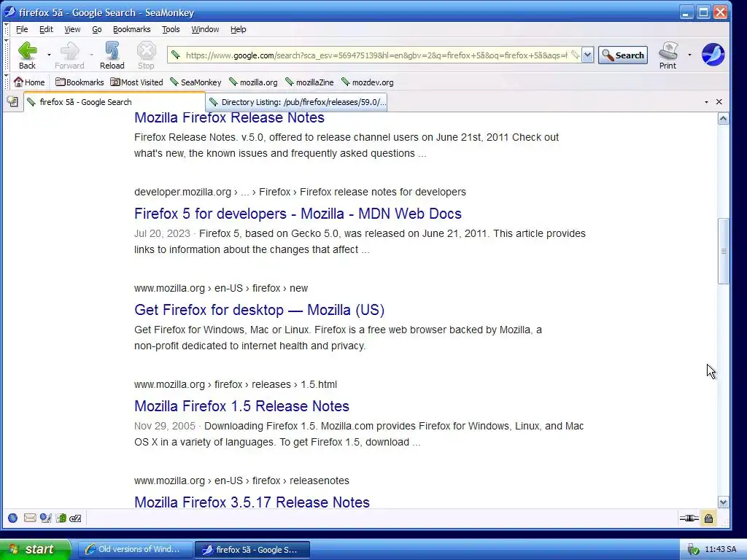Switch to the Directory Listing tab
This screenshot has width=747, height=560.
pyautogui.click(x=298, y=102)
